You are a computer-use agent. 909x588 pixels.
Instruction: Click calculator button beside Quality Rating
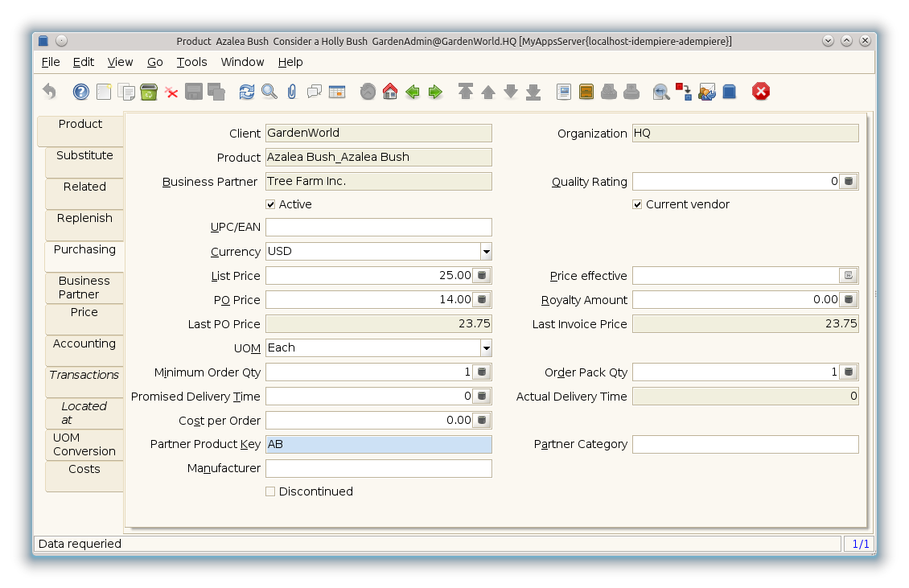(x=848, y=182)
